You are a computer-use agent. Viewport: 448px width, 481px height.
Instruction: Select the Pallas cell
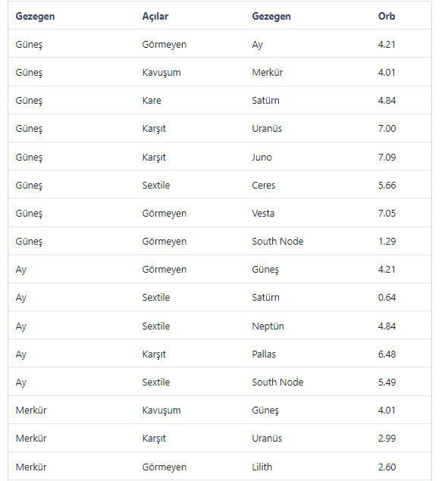tap(264, 354)
